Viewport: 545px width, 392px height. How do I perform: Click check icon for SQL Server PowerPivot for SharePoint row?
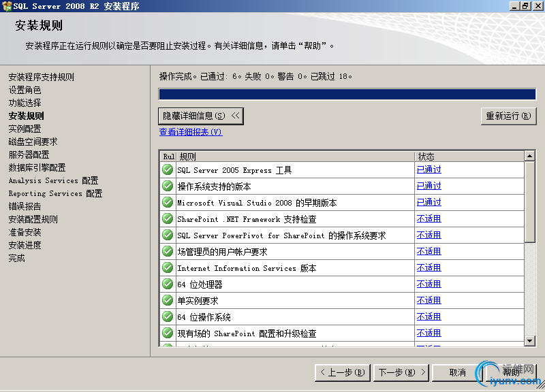coord(168,235)
